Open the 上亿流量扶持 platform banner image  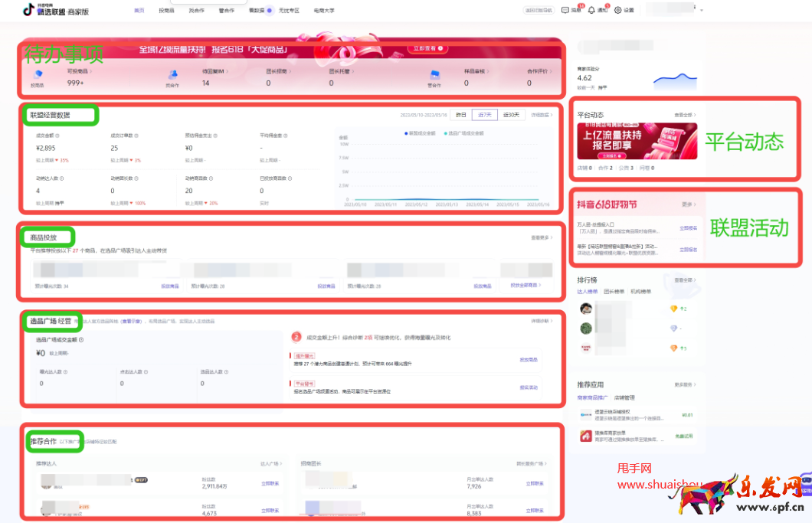point(637,141)
